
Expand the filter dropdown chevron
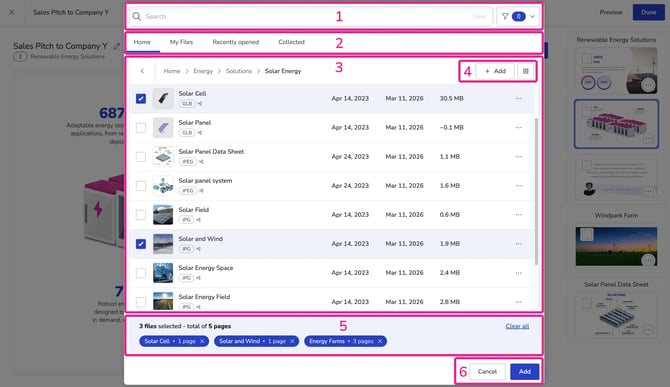[532, 16]
